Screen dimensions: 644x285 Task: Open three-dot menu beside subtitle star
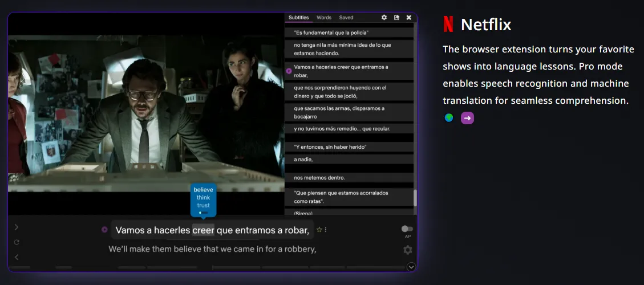[326, 230]
